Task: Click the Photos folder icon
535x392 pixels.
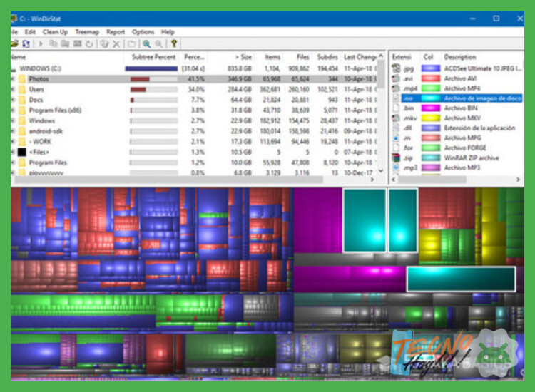Action: (22, 79)
